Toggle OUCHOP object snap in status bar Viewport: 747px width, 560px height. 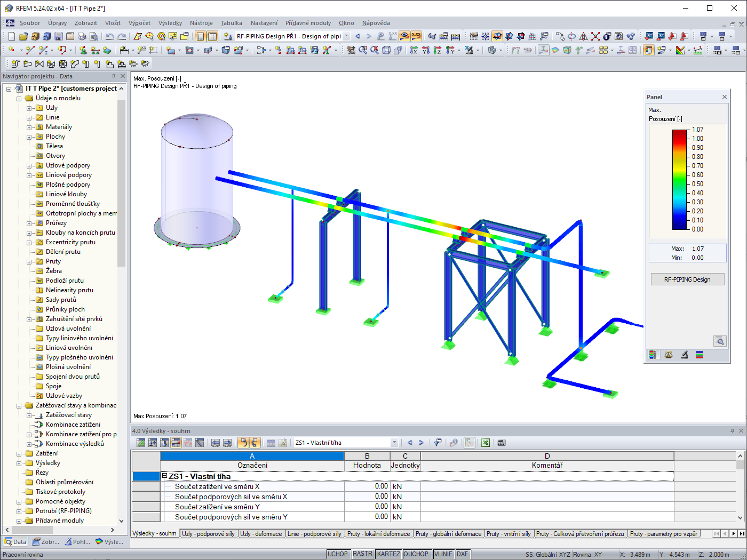[x=416, y=554]
